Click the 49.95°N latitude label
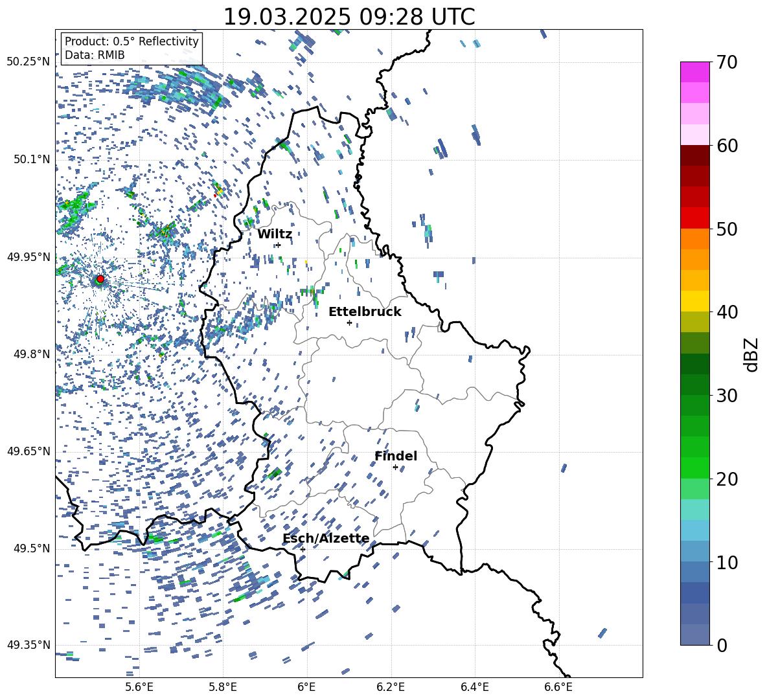The height and width of the screenshot is (700, 767). click(29, 257)
